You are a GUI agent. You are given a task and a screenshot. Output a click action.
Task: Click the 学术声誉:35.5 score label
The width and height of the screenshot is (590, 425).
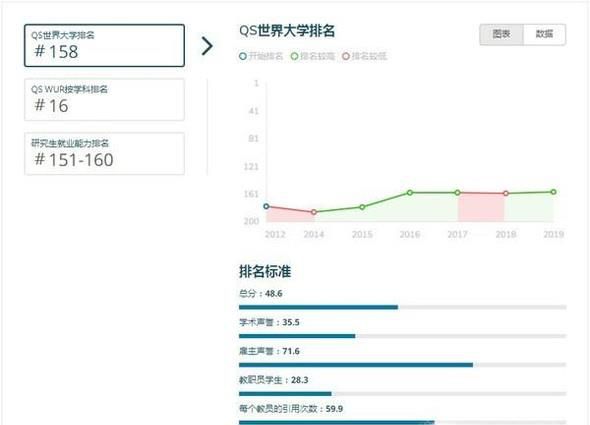tap(269, 322)
